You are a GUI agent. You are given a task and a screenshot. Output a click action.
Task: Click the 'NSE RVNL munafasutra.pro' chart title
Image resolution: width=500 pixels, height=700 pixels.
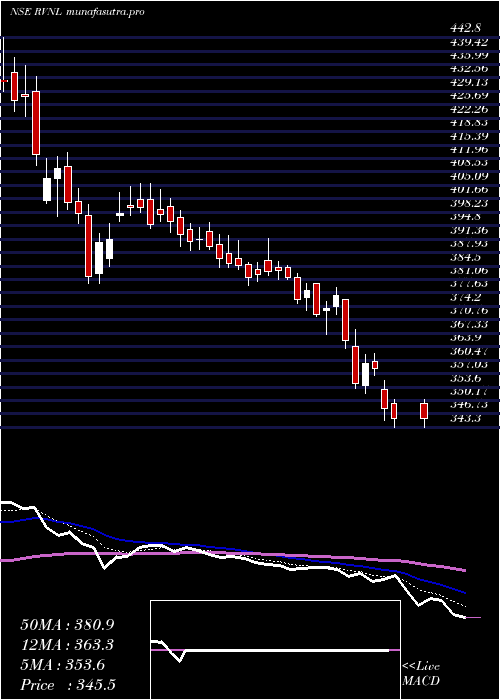point(77,12)
